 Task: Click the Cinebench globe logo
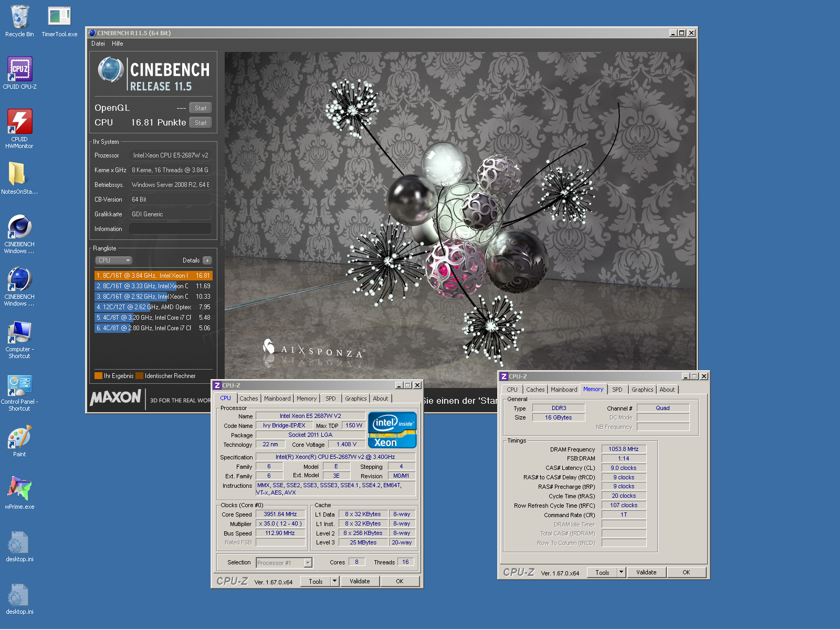tap(110, 70)
